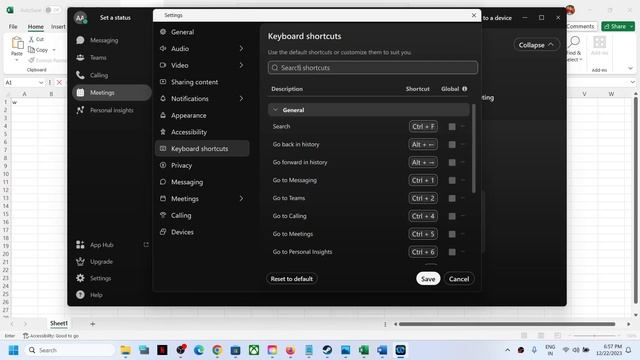Open Windows Start menu
Viewport: 640px width, 360px height.
point(13,350)
